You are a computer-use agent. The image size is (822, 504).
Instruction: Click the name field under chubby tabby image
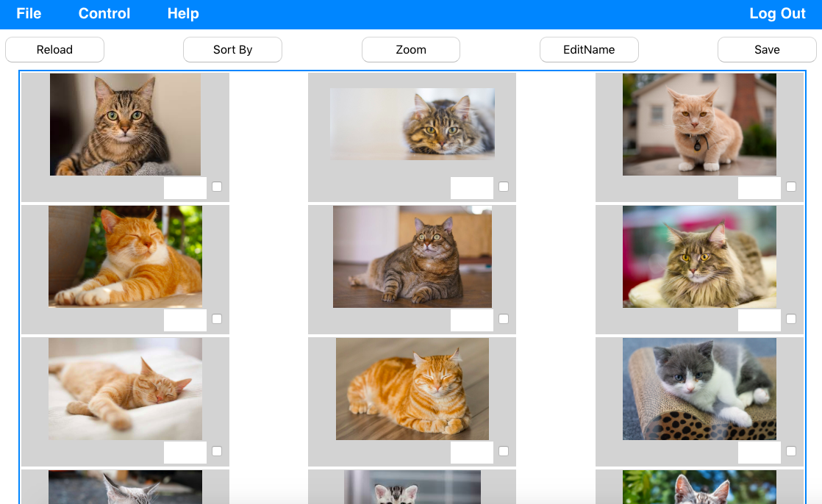[x=472, y=320]
